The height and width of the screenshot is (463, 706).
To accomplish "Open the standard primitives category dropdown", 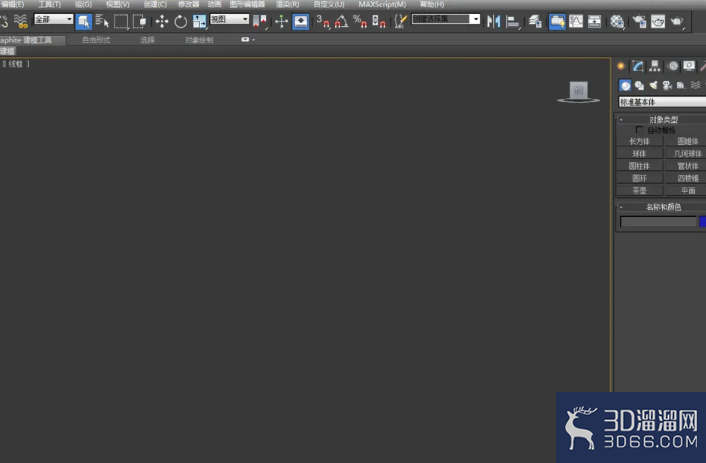I will click(x=662, y=102).
